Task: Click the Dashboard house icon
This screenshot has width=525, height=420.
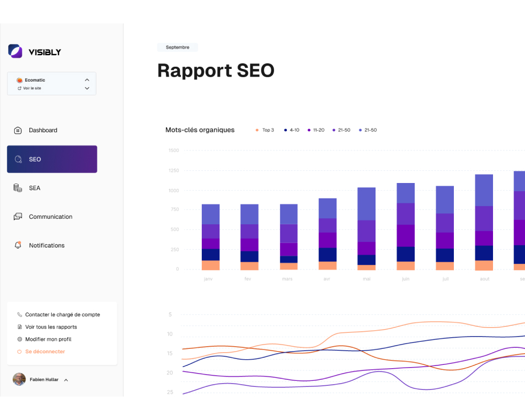Action: coord(18,131)
